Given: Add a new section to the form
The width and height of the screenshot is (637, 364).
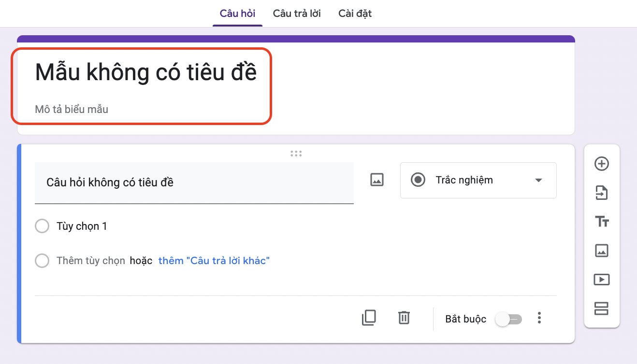Looking at the screenshot, I should pyautogui.click(x=601, y=308).
